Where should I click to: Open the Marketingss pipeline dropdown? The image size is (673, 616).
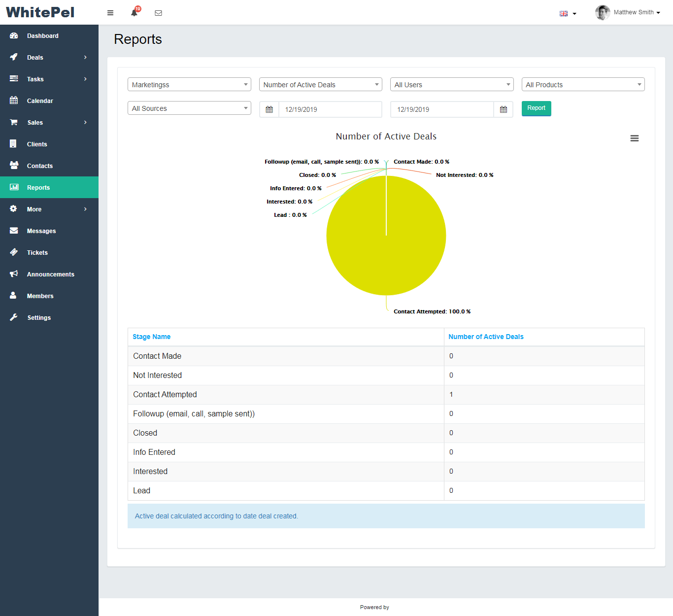pyautogui.click(x=189, y=85)
